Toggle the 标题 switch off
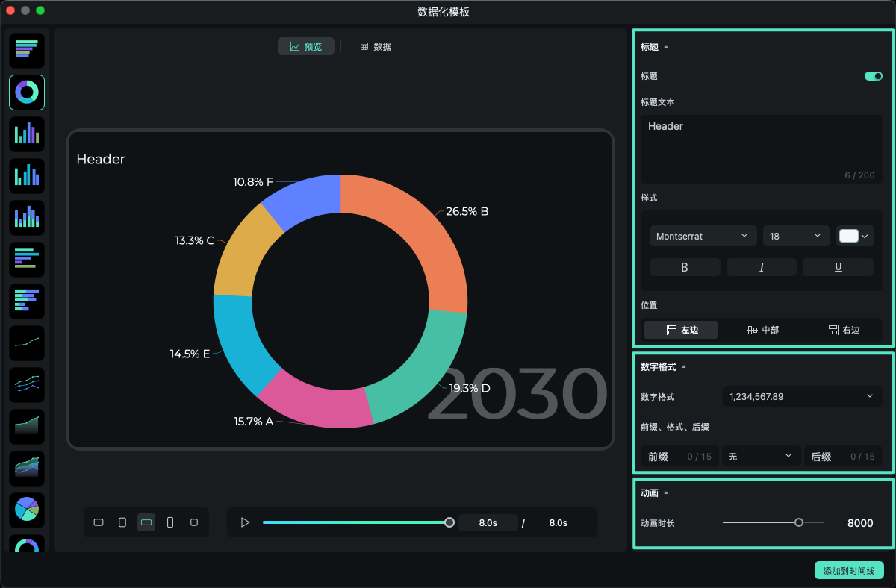Image resolution: width=896 pixels, height=588 pixels. click(x=873, y=76)
